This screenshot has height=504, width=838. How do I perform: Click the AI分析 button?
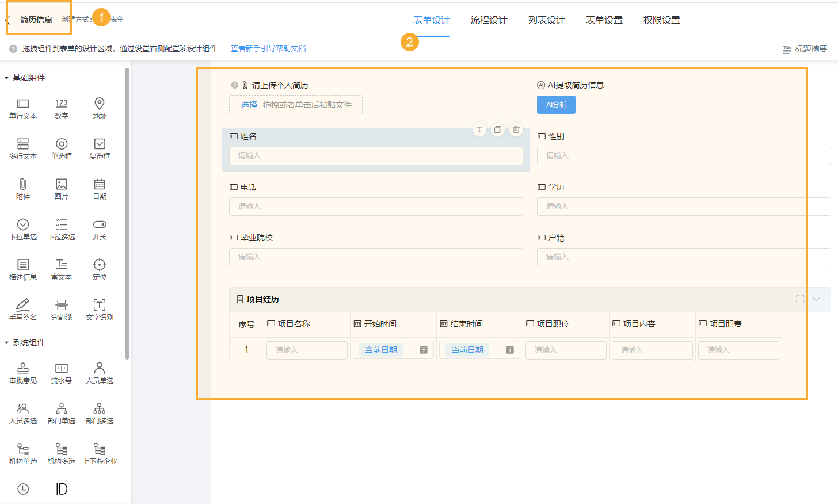click(556, 105)
